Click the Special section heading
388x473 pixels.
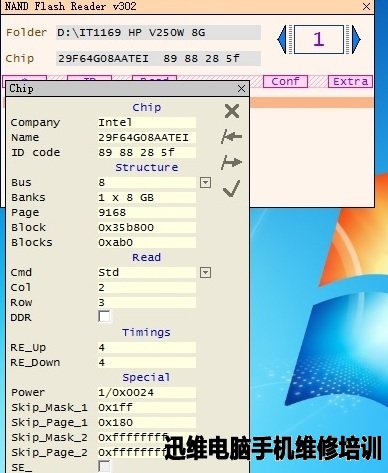(146, 377)
